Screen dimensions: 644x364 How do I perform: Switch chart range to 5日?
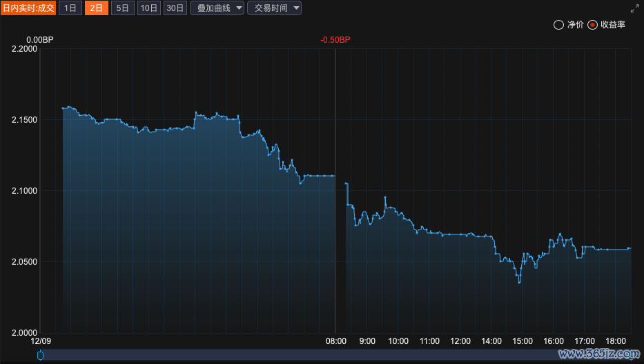point(123,8)
